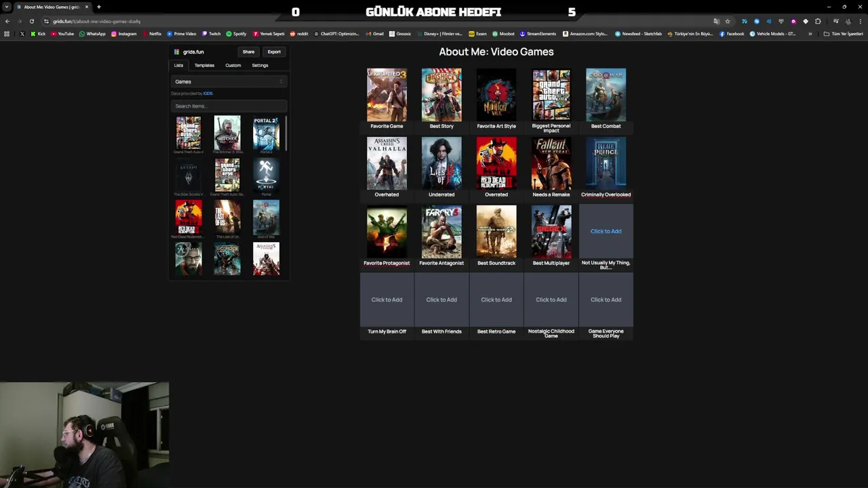Click the Fallout New Vegas Needs a Remake cell
Image resolution: width=868 pixels, height=488 pixels.
point(551,163)
